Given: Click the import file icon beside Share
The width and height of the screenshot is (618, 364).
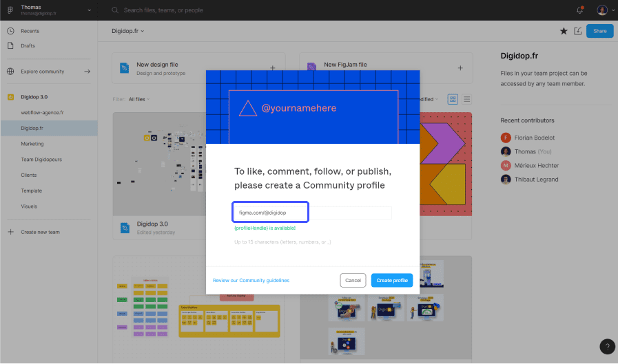Looking at the screenshot, I should click(x=578, y=31).
